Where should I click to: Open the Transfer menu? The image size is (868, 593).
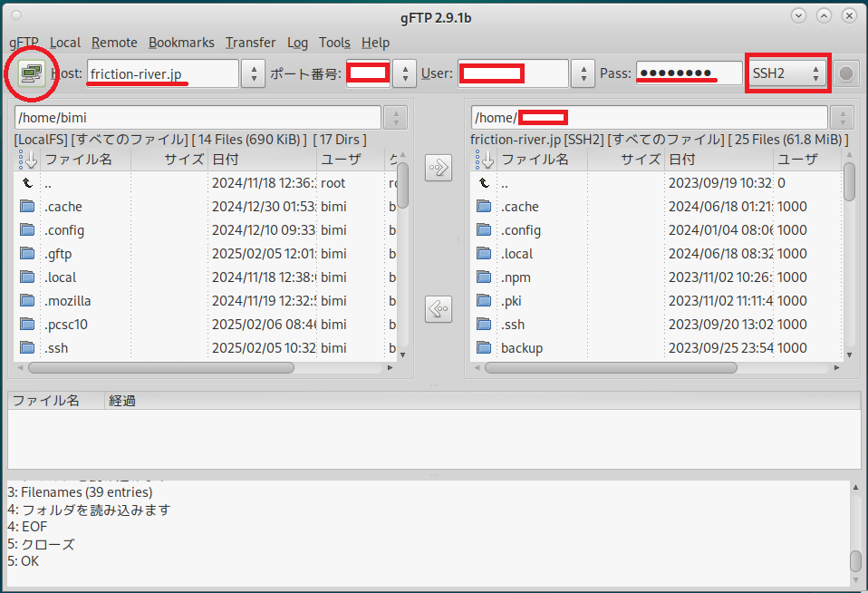pos(250,43)
